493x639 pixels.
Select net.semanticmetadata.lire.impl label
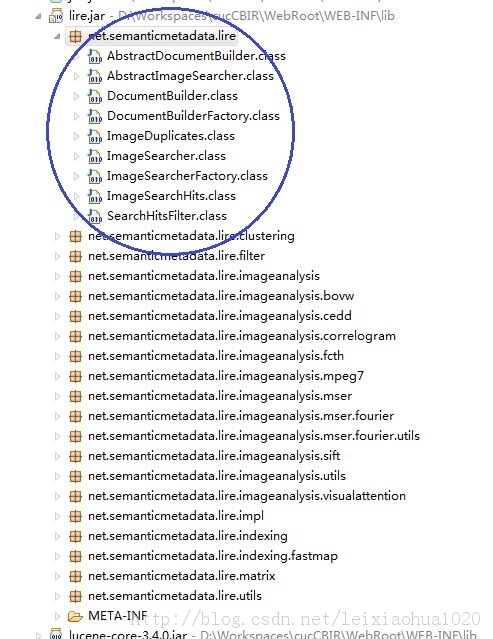tap(176, 516)
